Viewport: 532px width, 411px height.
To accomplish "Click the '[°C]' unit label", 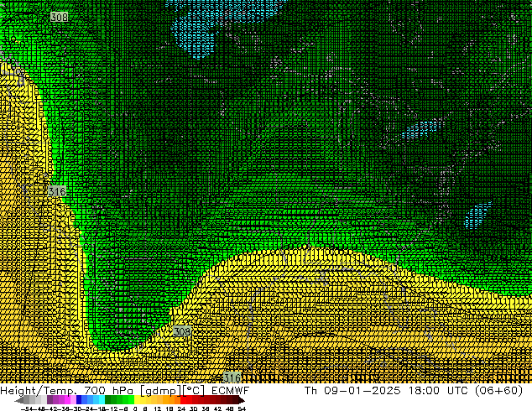I will pos(193,391).
